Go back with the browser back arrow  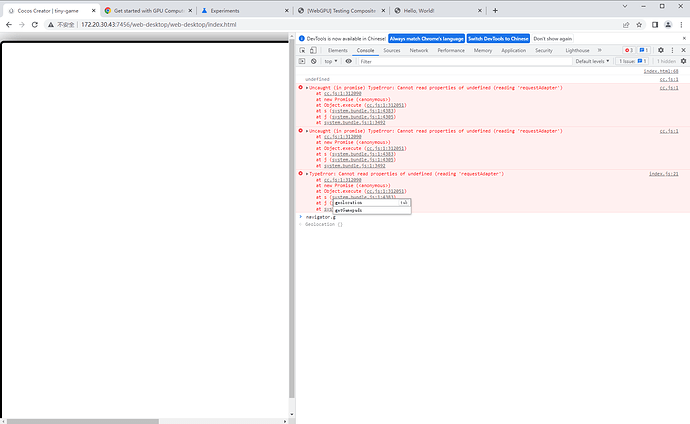[x=9, y=25]
